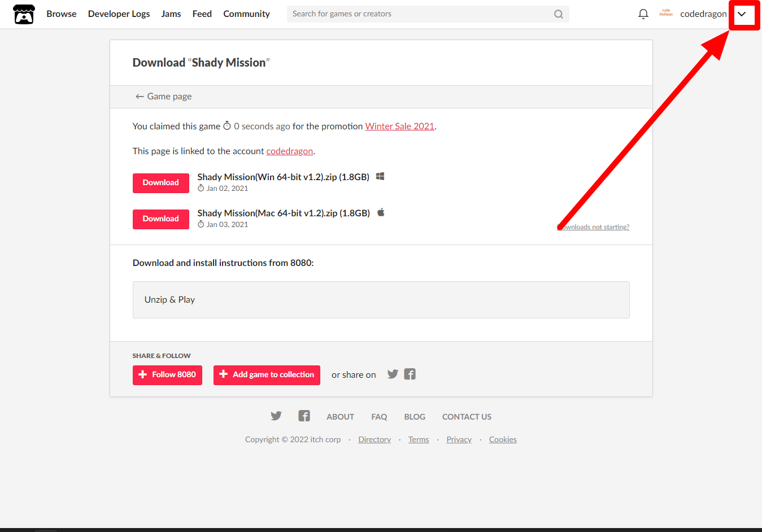
Task: Click the Unzip & Play instructions text
Action: click(169, 300)
